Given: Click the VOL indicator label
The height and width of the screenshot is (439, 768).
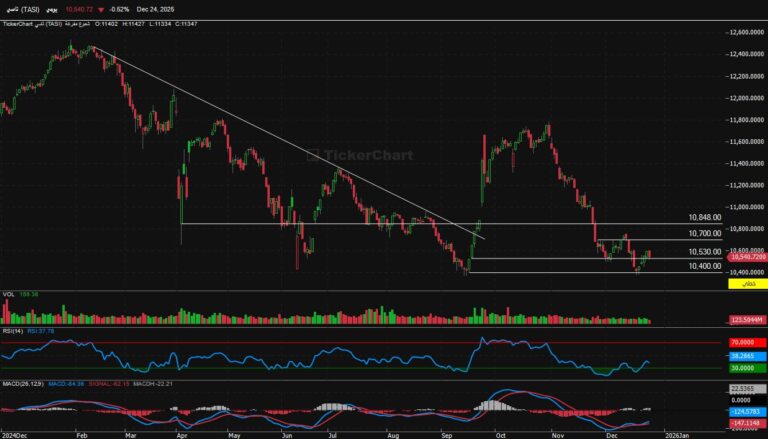Looking at the screenshot, I should (x=8, y=294).
